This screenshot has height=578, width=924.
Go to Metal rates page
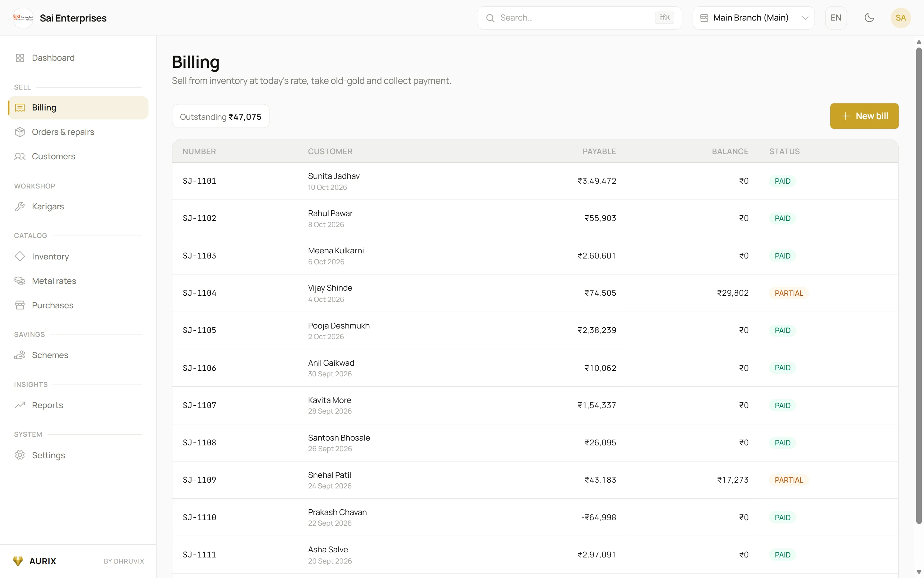78,281
